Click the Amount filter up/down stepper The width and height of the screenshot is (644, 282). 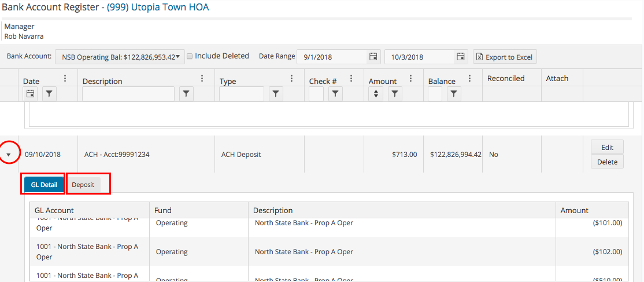[x=375, y=94]
